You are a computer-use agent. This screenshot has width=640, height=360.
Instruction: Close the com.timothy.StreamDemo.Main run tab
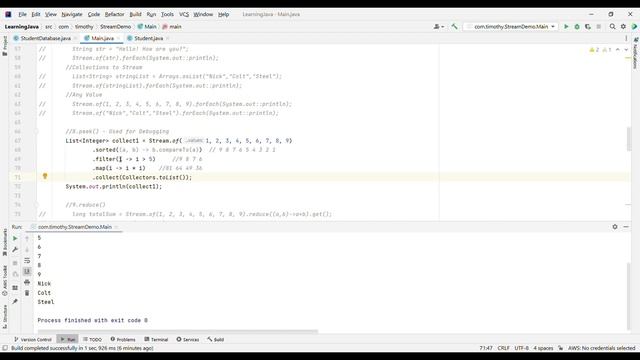[x=116, y=227]
